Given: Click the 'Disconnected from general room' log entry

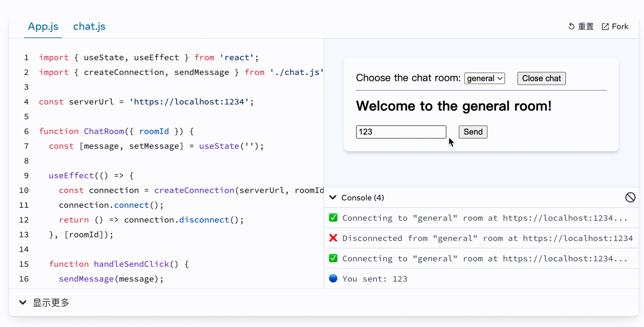Looking at the screenshot, I should pyautogui.click(x=487, y=238).
